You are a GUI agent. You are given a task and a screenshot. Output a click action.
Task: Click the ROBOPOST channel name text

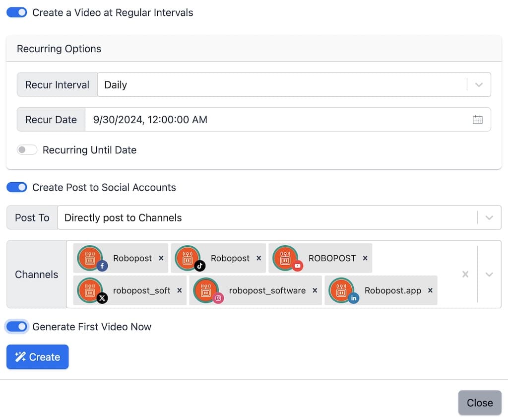coord(332,258)
